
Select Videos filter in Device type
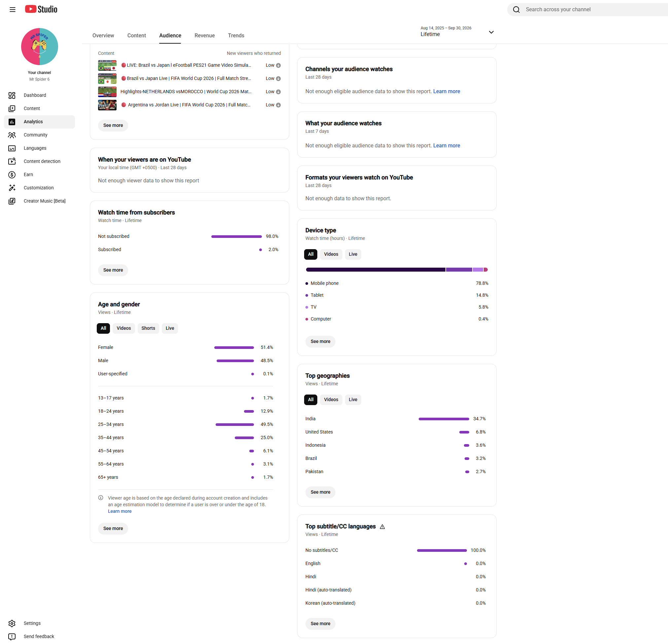tap(331, 254)
